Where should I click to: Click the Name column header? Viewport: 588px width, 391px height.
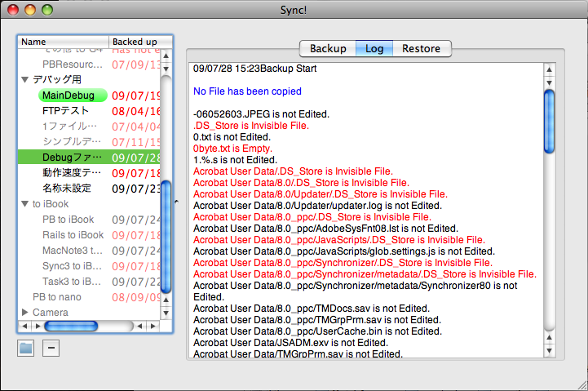pyautogui.click(x=64, y=42)
